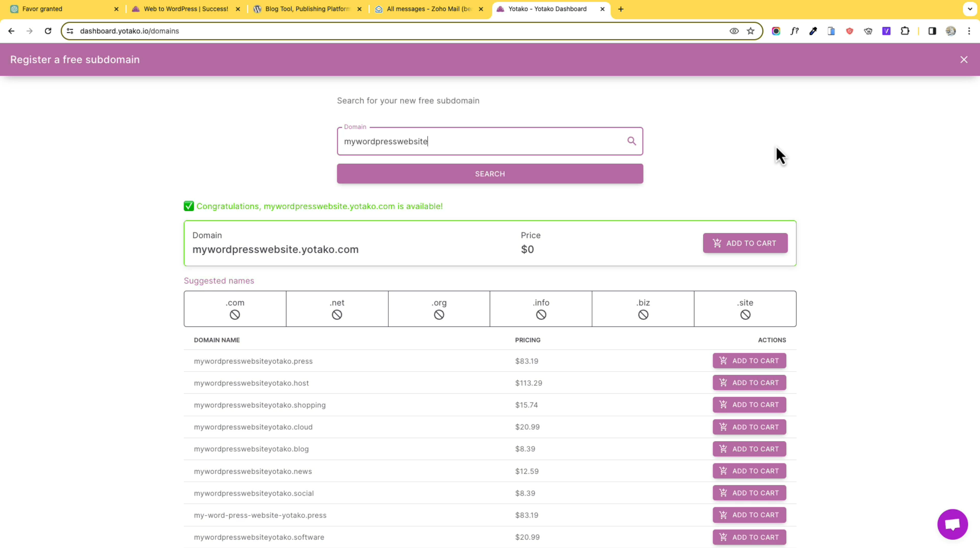Open the chat support bubble

(952, 524)
